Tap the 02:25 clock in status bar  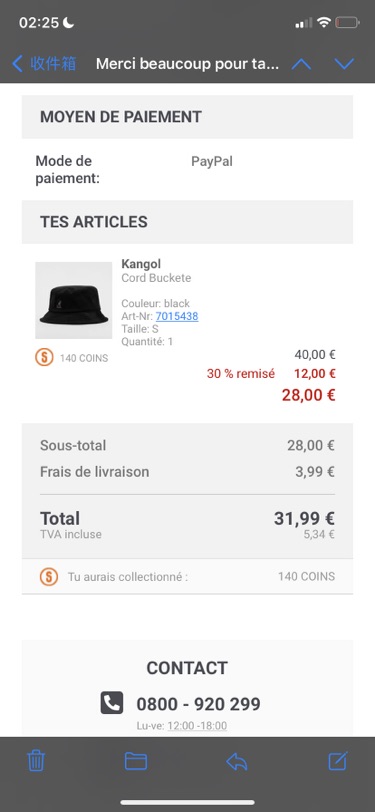(x=39, y=23)
